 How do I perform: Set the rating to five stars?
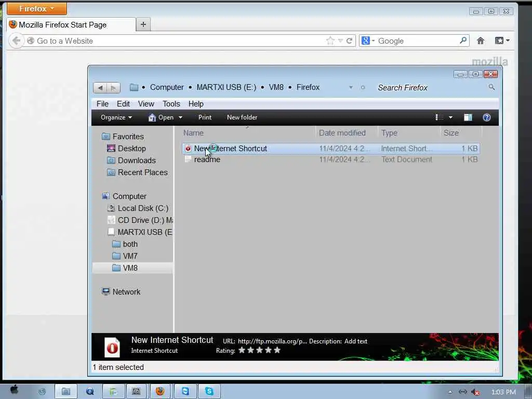pyautogui.click(x=277, y=350)
